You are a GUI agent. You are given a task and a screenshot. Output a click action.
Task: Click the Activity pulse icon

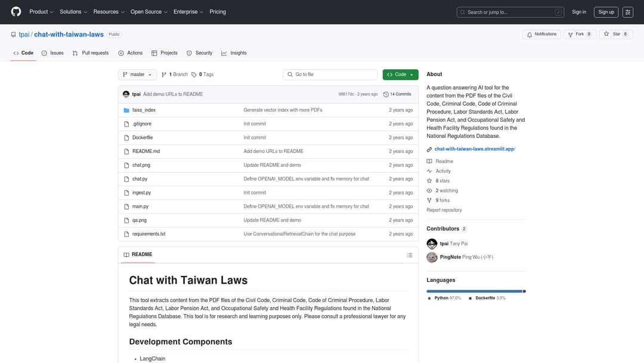tap(429, 171)
